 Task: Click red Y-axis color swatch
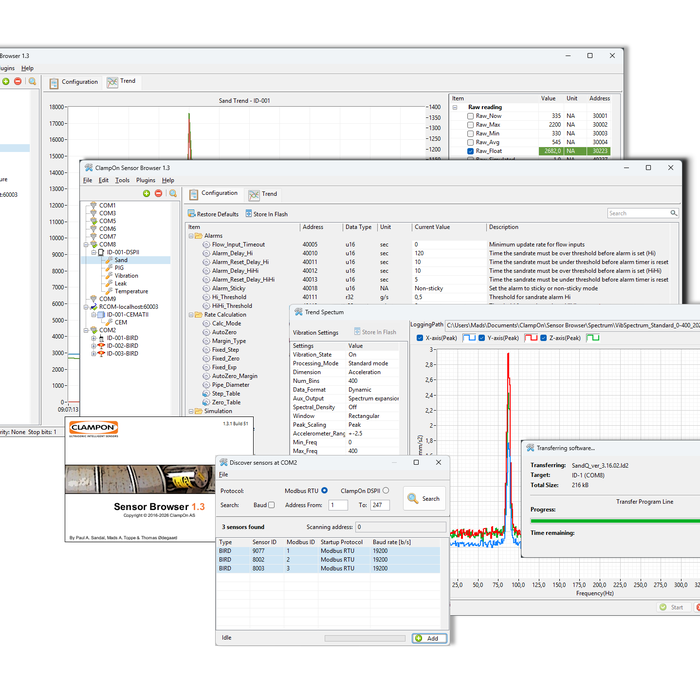(x=530, y=338)
